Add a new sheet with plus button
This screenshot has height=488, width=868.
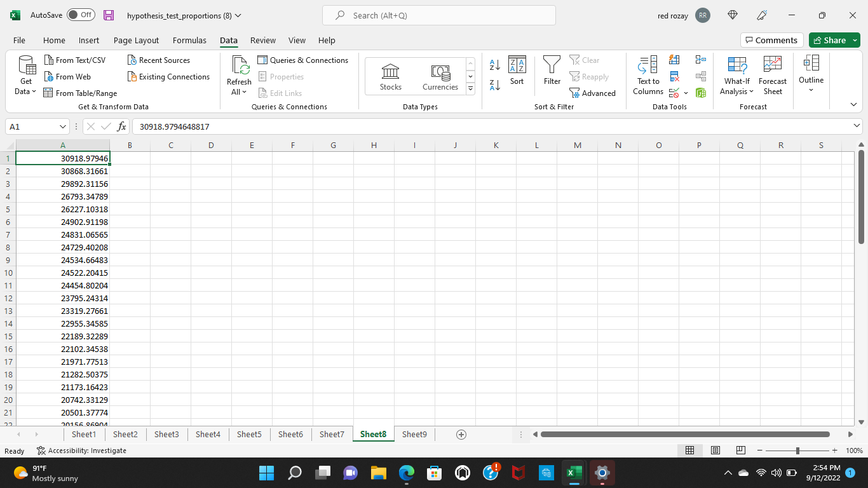coord(461,435)
